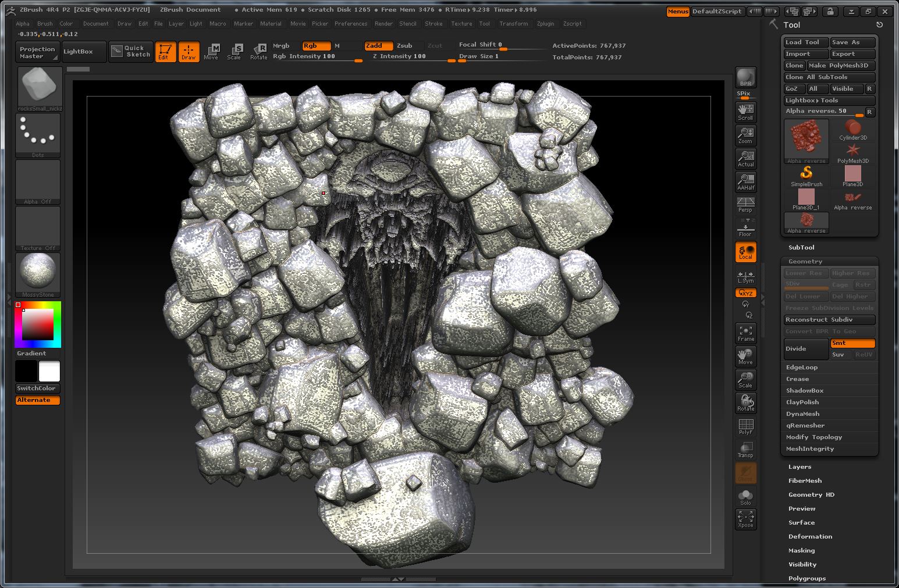This screenshot has height=588, width=899.
Task: Click Reconstruct Subdiv button
Action: [x=829, y=320]
